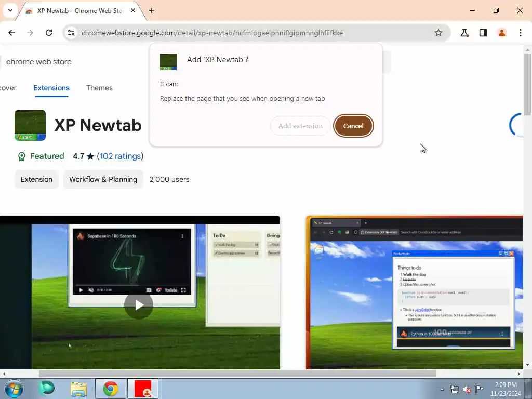The image size is (532, 399).
Task: Click the network tray icon
Action: [x=454, y=390]
